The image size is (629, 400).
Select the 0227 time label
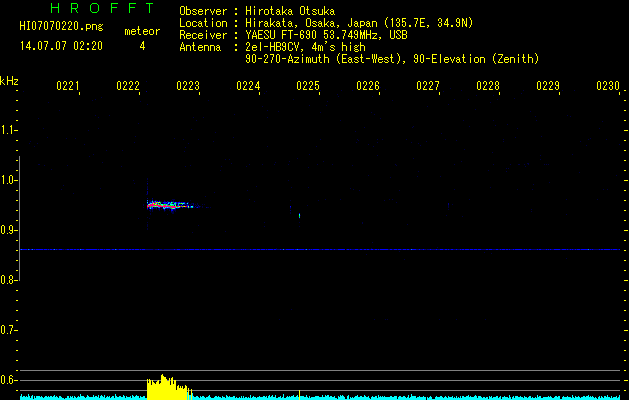(x=428, y=86)
